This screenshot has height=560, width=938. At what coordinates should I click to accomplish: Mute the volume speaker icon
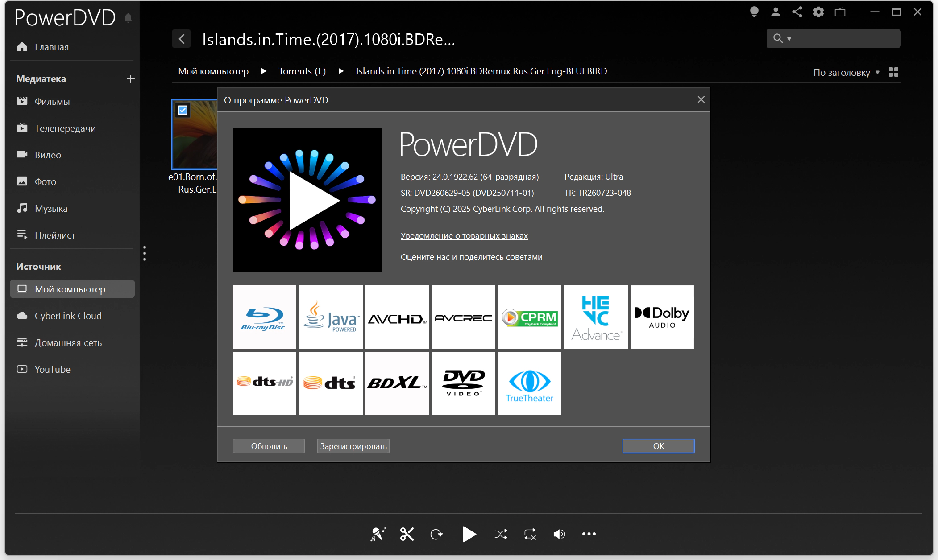click(559, 534)
